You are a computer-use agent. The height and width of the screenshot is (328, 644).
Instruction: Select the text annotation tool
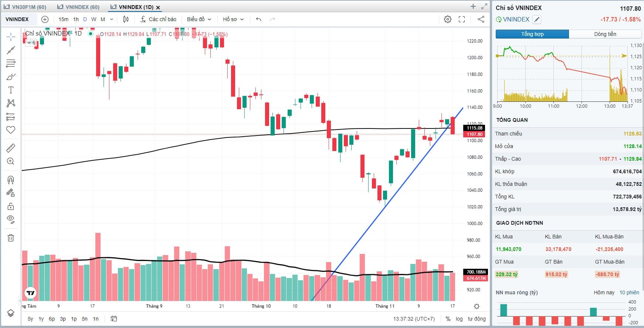[11, 90]
